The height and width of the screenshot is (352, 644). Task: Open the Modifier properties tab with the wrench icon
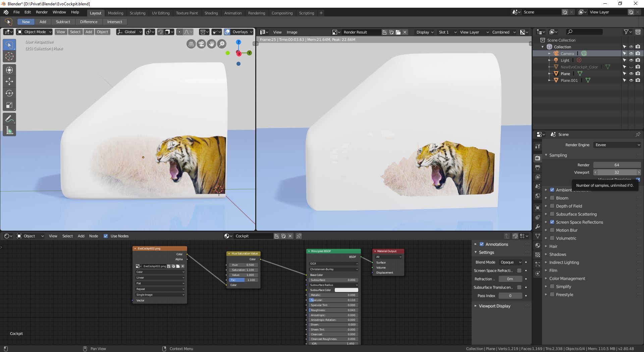click(x=538, y=227)
